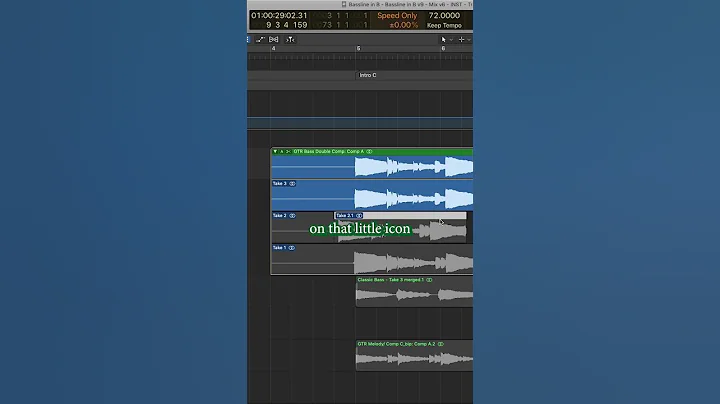Viewport: 720px width, 404px height.
Task: Click the loop icon beside Take 2
Action: pyautogui.click(x=292, y=216)
